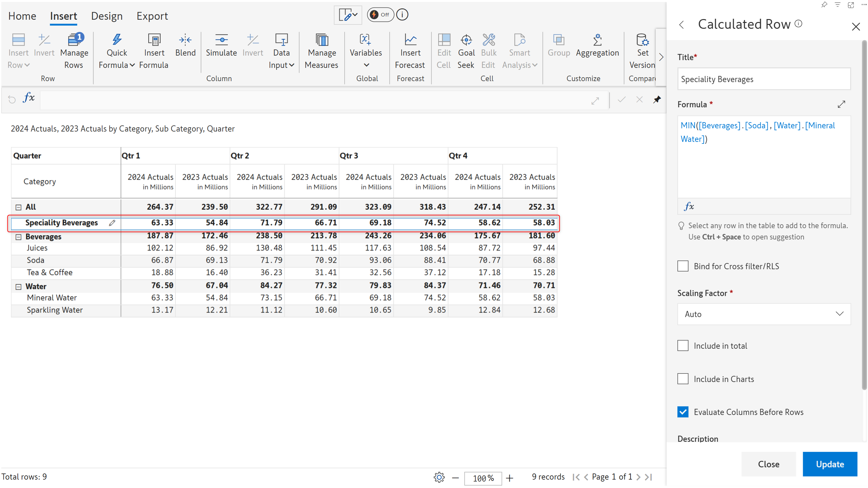Click the Update button
This screenshot has width=868, height=488.
[830, 464]
